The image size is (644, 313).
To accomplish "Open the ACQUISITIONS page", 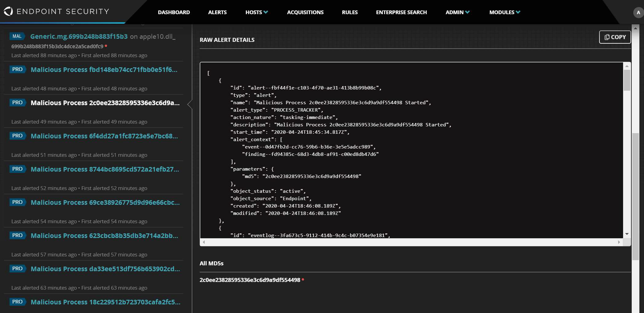I will 305,12.
